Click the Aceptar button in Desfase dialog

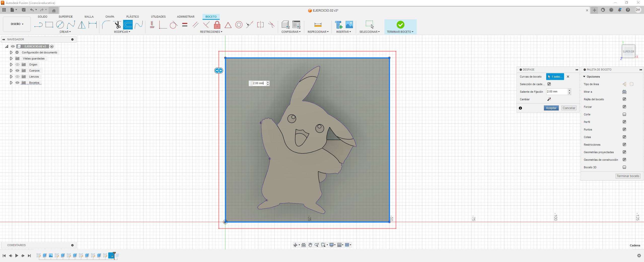click(551, 108)
